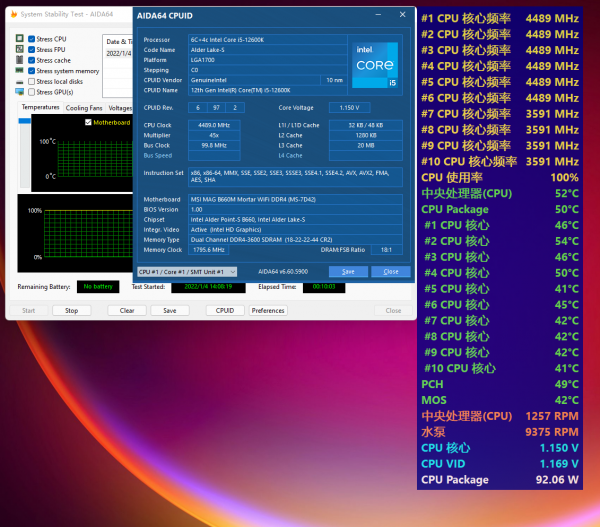Click the cache icon beside Stress cache
Image resolution: width=600 pixels, height=527 pixels.
[20, 60]
